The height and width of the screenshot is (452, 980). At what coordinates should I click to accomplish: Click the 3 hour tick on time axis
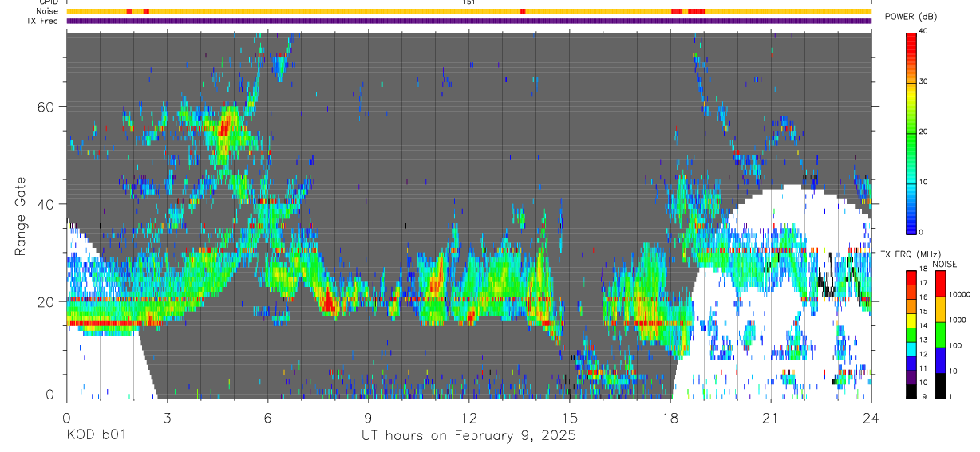coord(167,417)
